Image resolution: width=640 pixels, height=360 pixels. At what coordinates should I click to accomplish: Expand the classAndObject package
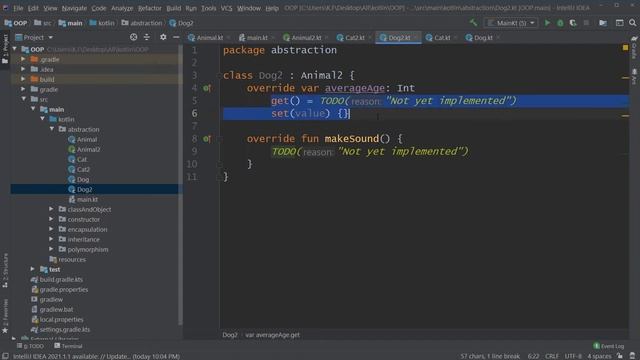(51, 209)
